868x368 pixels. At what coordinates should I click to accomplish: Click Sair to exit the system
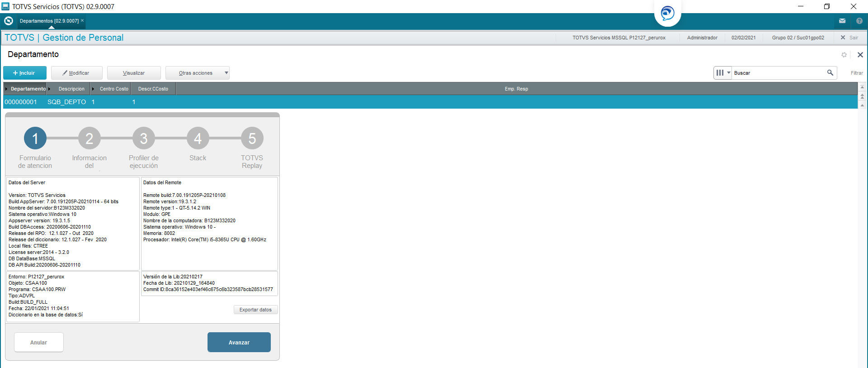(849, 38)
